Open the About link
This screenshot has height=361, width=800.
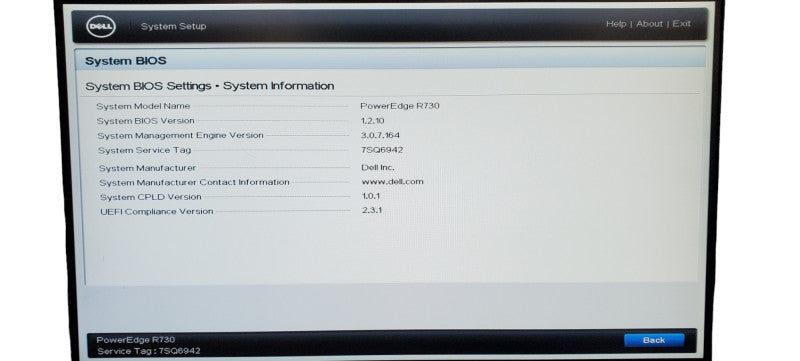649,24
